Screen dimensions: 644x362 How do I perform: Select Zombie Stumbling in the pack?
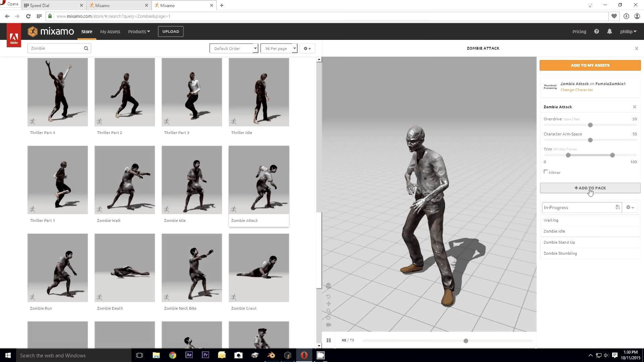[590, 253]
